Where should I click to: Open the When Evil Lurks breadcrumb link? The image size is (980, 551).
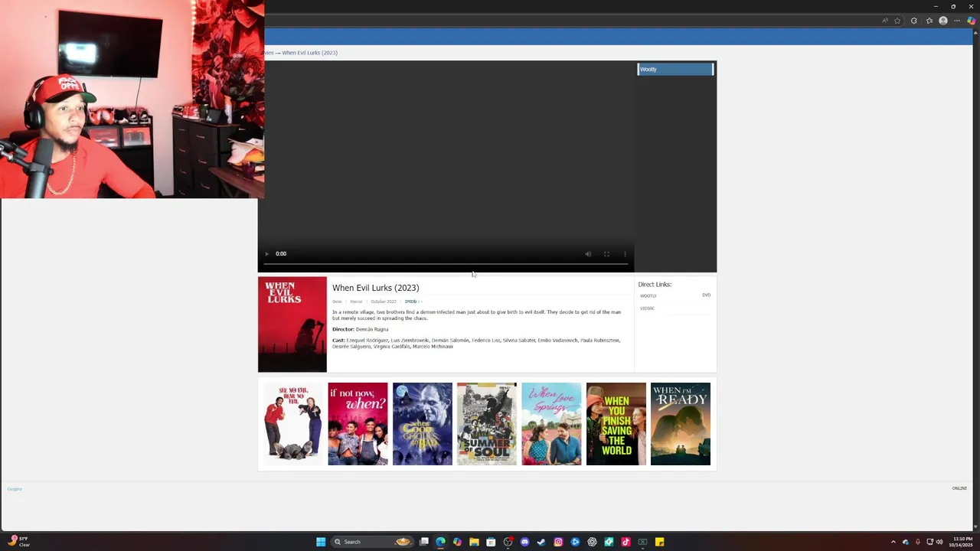pyautogui.click(x=309, y=53)
